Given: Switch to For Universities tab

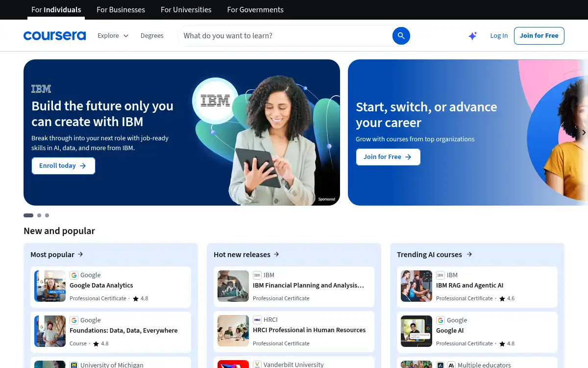Looking at the screenshot, I should coord(186,10).
